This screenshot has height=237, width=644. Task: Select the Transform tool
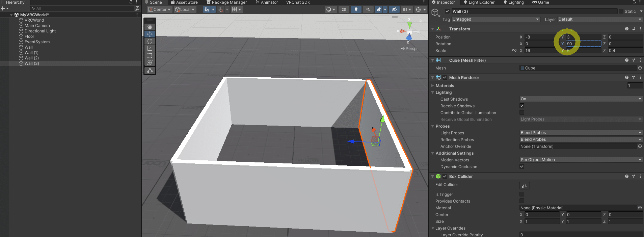[x=150, y=62]
